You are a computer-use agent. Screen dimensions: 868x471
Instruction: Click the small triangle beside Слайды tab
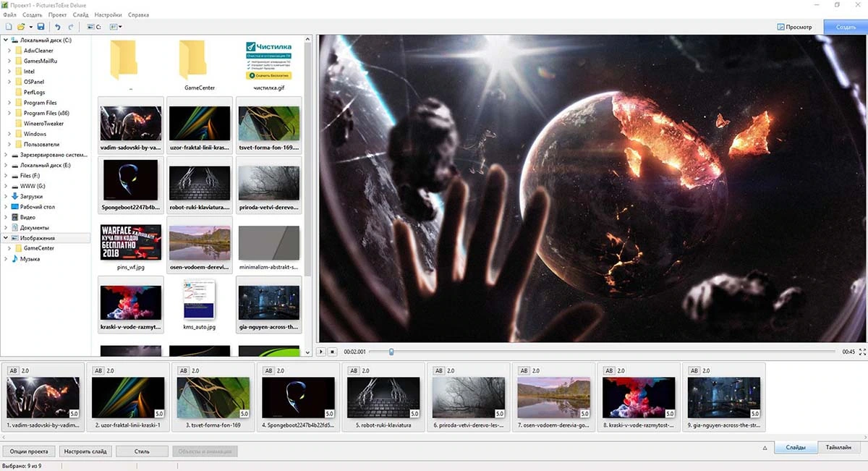pyautogui.click(x=765, y=448)
